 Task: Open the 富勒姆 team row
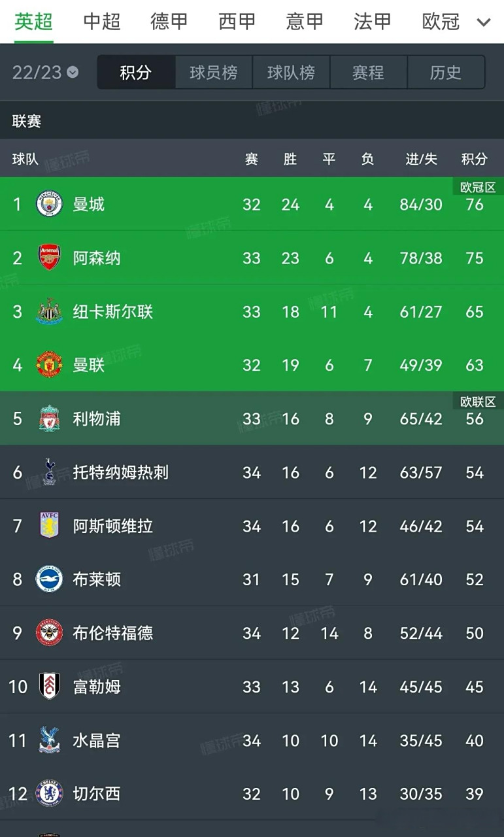click(252, 687)
